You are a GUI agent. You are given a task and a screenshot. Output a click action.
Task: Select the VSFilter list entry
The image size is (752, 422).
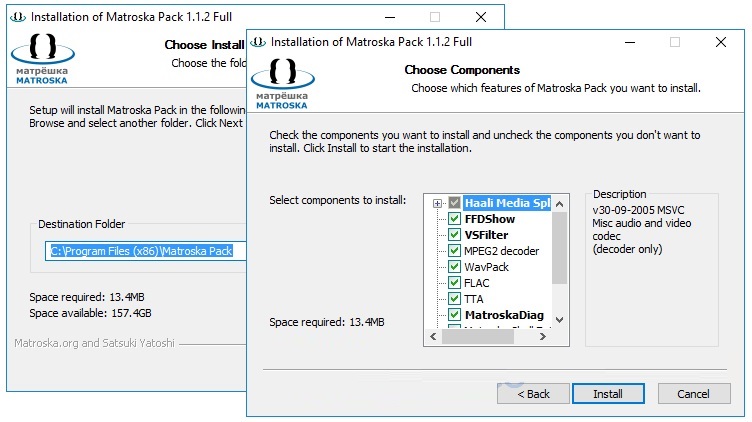[x=486, y=235]
